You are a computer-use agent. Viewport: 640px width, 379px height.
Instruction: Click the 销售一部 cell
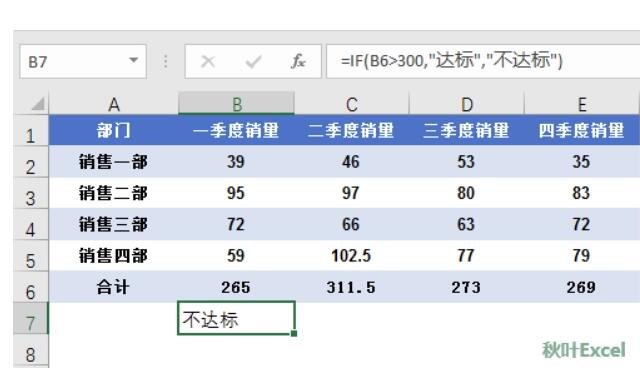coord(114,162)
